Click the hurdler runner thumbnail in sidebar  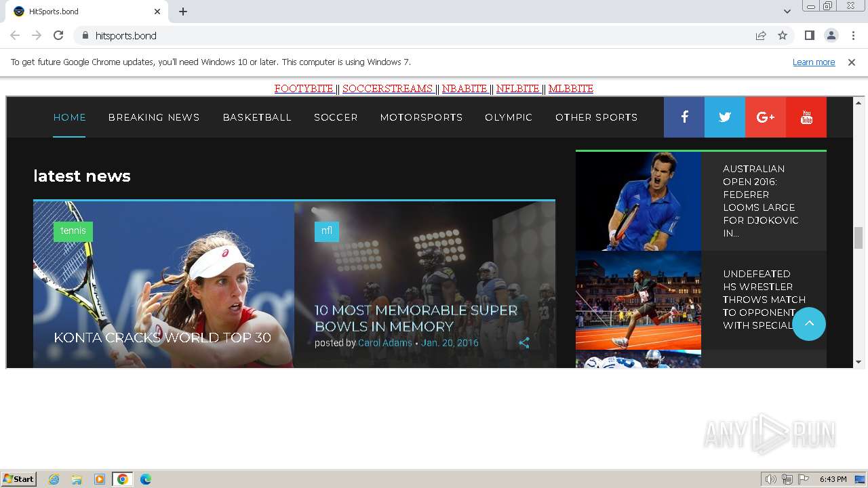point(638,301)
